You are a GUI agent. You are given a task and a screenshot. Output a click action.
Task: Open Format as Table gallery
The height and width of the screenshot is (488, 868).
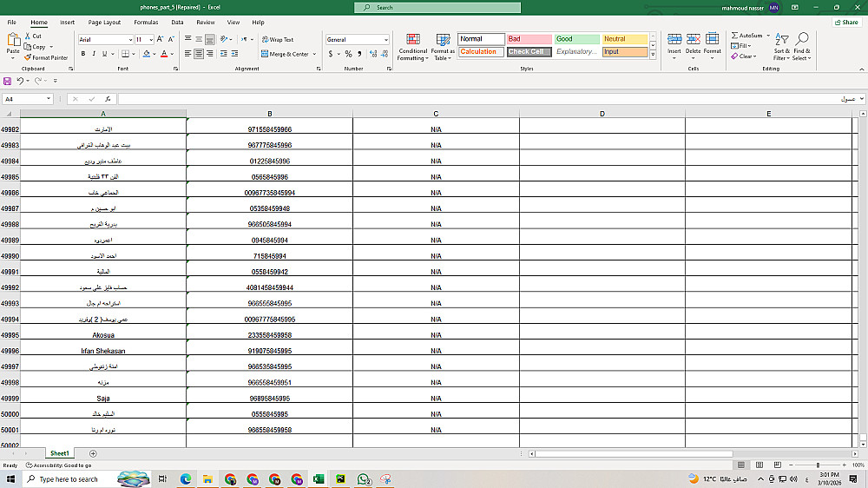(x=443, y=47)
